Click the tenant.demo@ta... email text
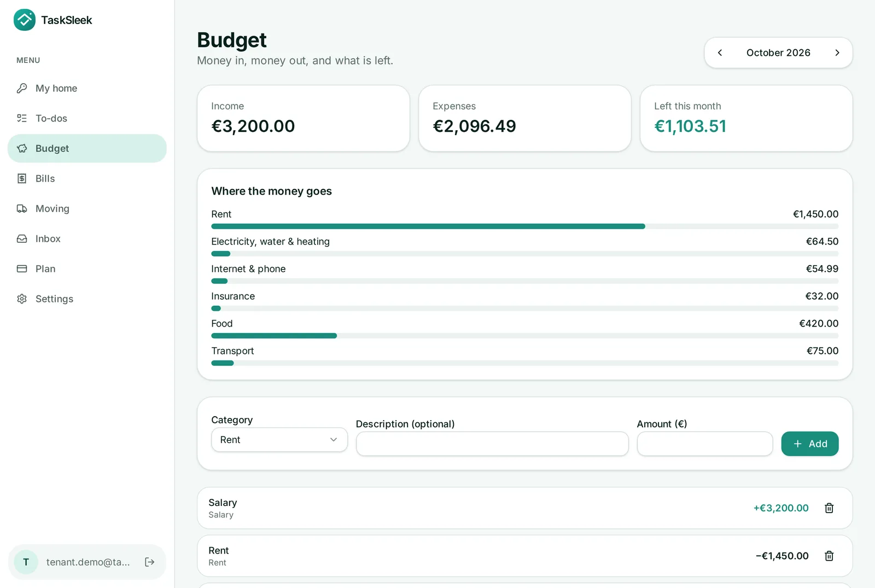 (x=88, y=562)
